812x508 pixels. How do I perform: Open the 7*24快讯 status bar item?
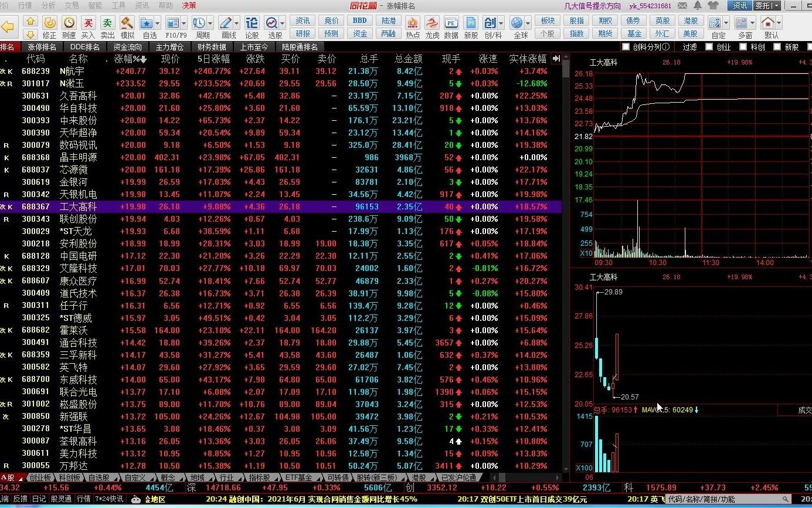[x=109, y=499]
